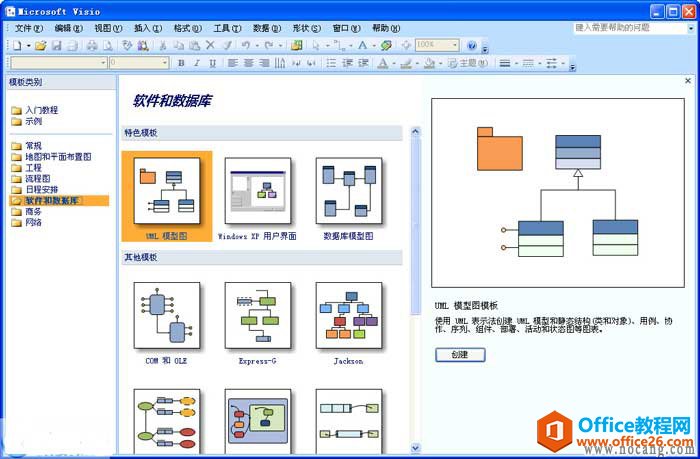700x459 pixels.
Task: Open the New document dropdown arrow
Action: pyautogui.click(x=29, y=46)
